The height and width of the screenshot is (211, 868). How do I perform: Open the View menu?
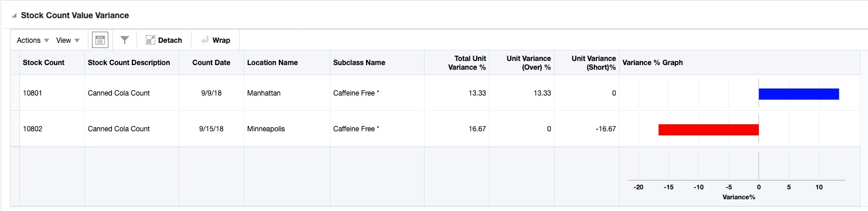68,40
